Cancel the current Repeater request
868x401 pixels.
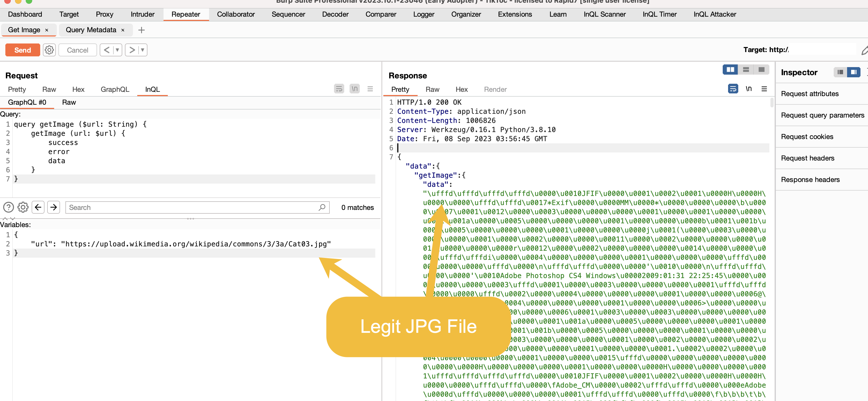(77, 50)
